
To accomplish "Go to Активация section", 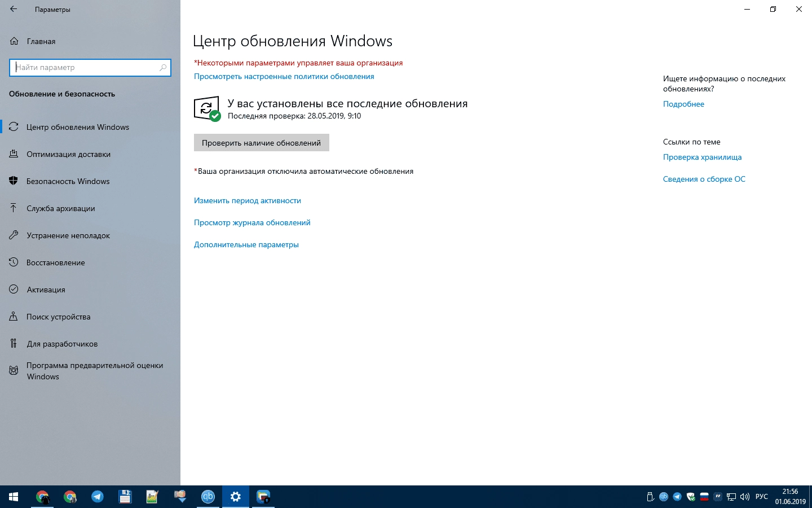I will tap(90, 290).
